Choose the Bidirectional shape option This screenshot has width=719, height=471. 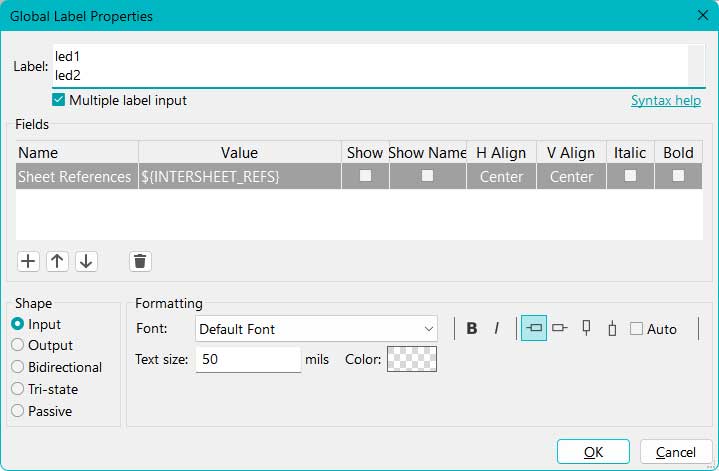click(18, 367)
